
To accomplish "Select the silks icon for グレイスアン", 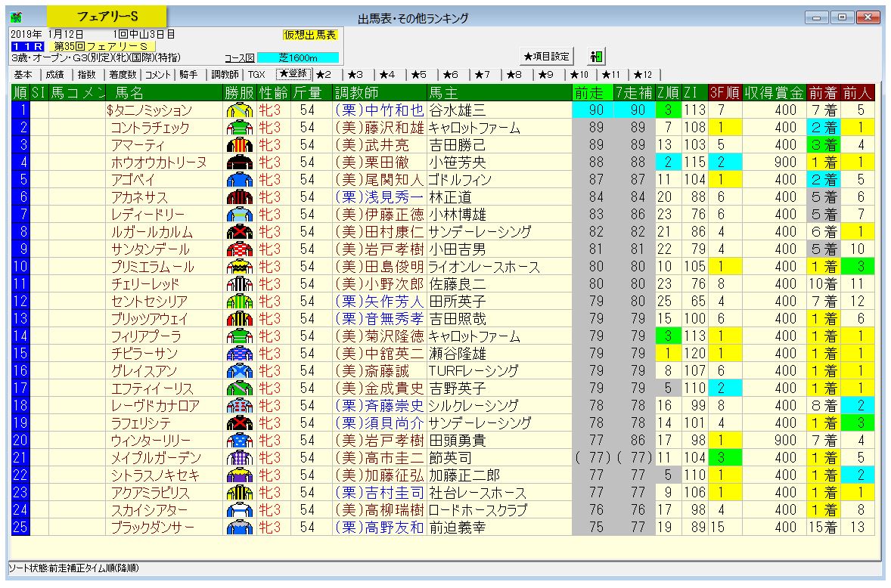I will pyautogui.click(x=239, y=370).
